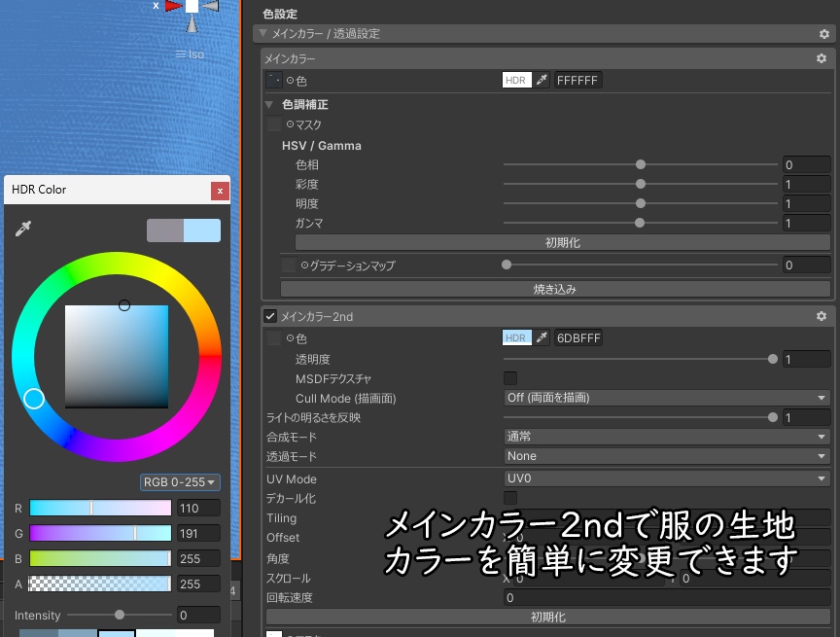Click 色相 value field showing 0
Viewport: 840px width, 637px height.
click(806, 165)
